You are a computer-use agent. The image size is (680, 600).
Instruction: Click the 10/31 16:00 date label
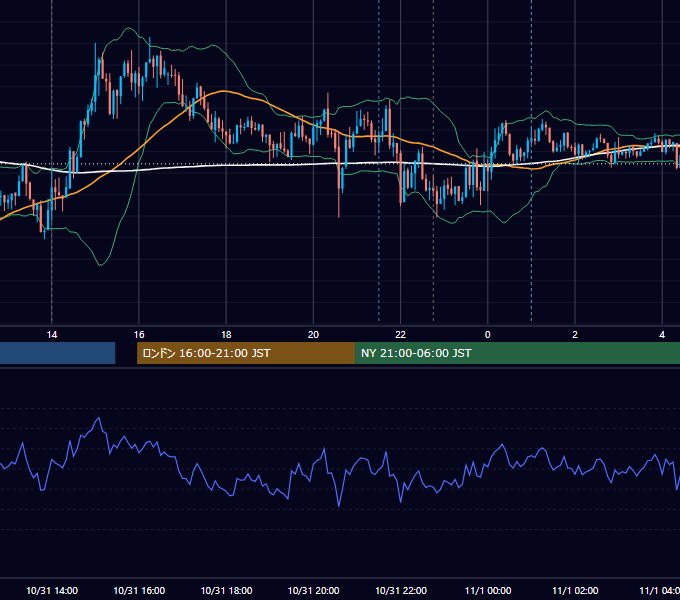[x=139, y=590]
